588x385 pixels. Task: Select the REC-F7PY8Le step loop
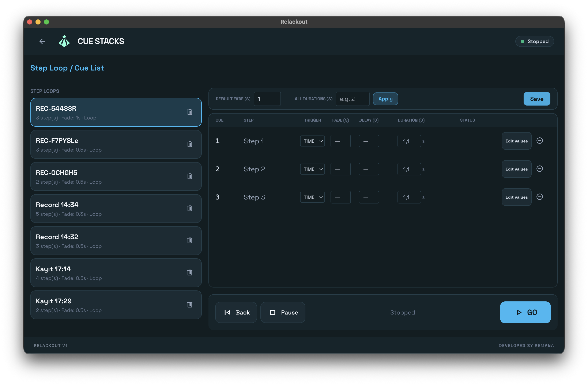click(116, 144)
